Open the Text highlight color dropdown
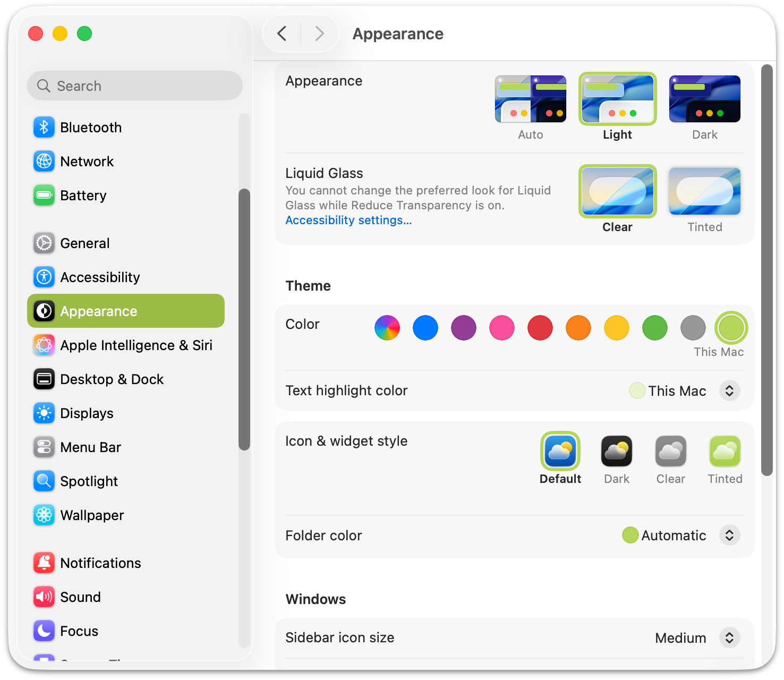Viewport: 784px width, 680px height. (x=729, y=391)
